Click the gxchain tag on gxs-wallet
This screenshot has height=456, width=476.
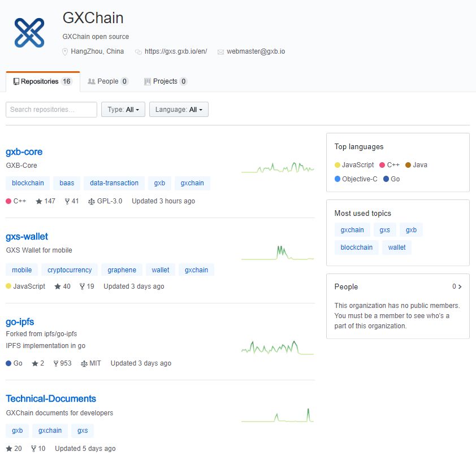click(x=196, y=270)
